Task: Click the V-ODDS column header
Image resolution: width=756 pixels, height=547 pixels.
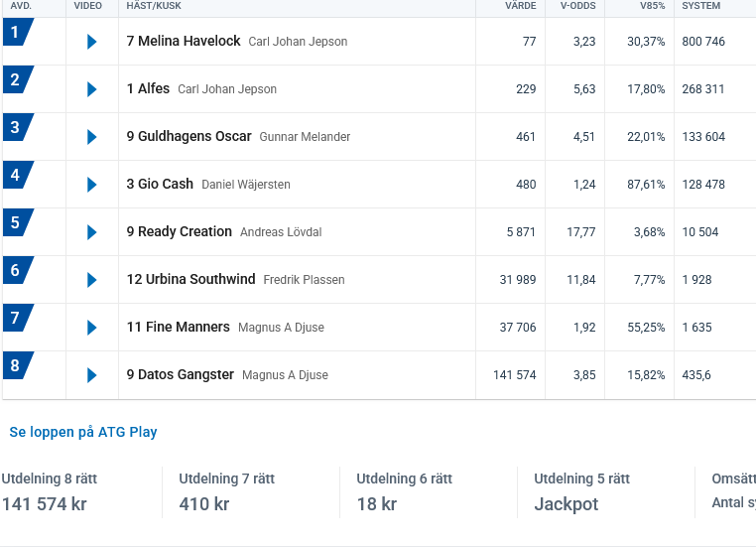Action: coord(577,6)
